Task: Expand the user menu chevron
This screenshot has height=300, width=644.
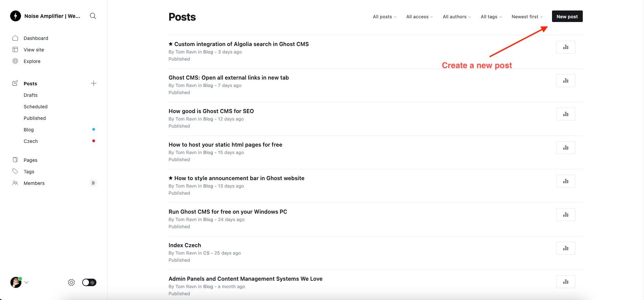Action: pos(26,282)
